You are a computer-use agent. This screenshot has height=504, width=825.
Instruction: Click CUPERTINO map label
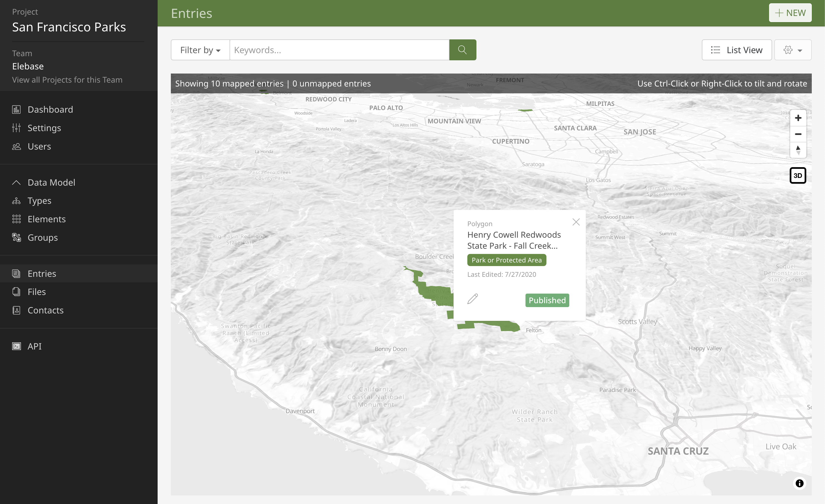point(511,141)
